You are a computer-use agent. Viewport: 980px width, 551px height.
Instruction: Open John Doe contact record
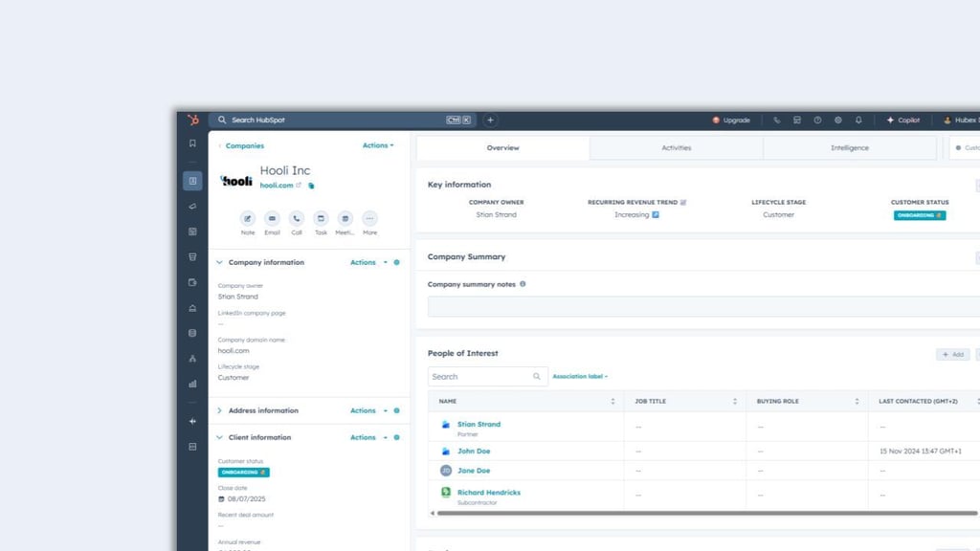tap(474, 452)
